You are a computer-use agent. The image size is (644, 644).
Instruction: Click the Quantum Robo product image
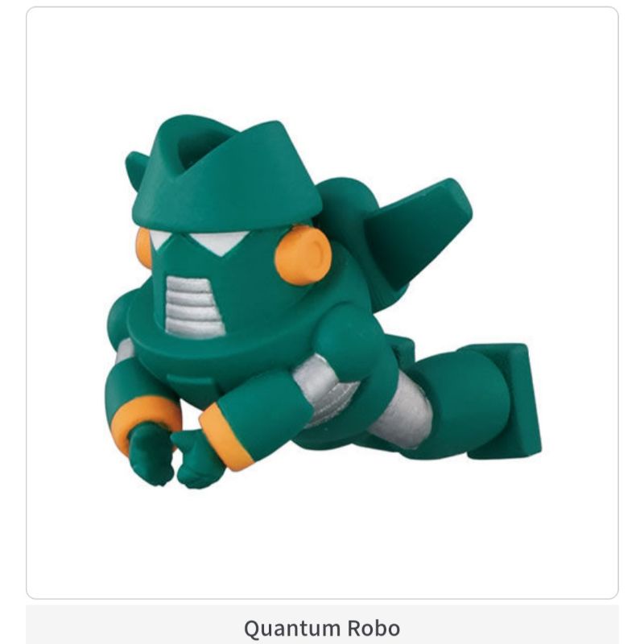click(x=324, y=302)
